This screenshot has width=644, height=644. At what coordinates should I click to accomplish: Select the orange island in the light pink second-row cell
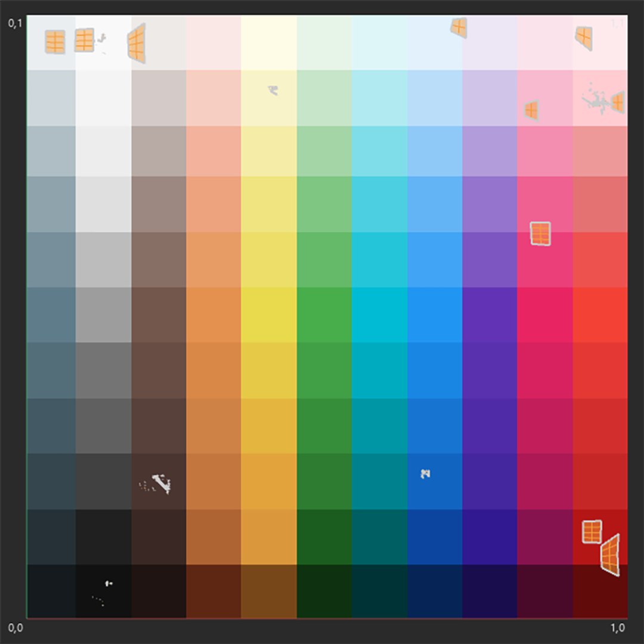click(x=531, y=110)
